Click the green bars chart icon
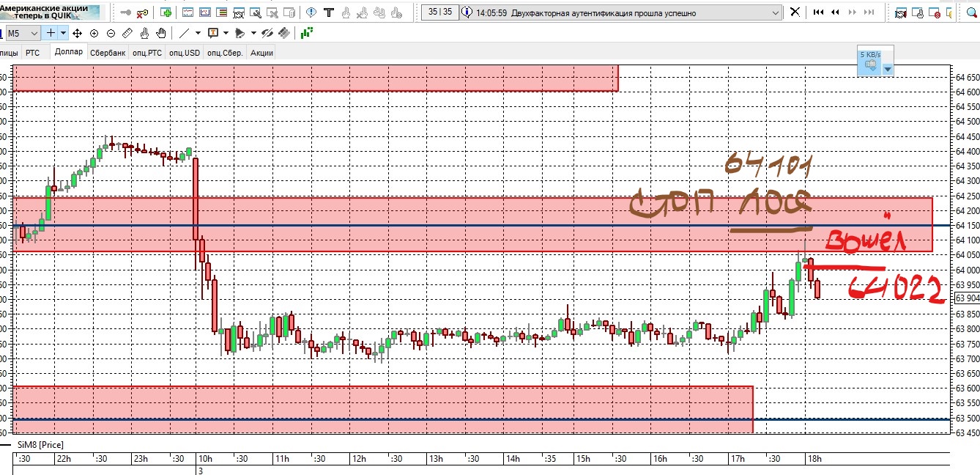This screenshot has height=475, width=980. click(306, 33)
